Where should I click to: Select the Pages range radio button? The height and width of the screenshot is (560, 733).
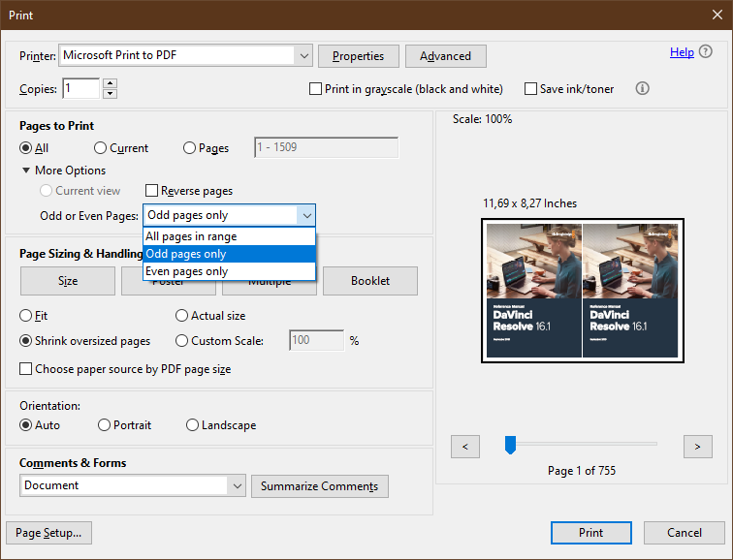tap(189, 148)
